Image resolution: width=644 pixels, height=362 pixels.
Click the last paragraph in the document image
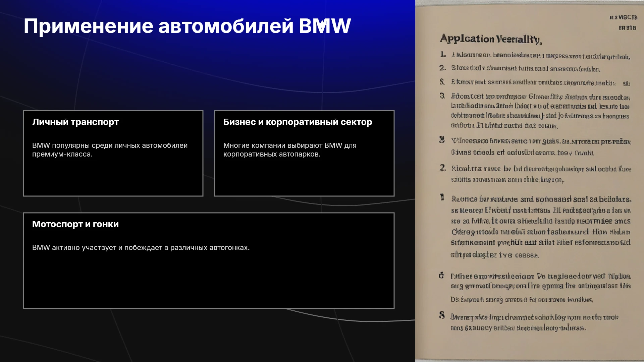(529, 322)
